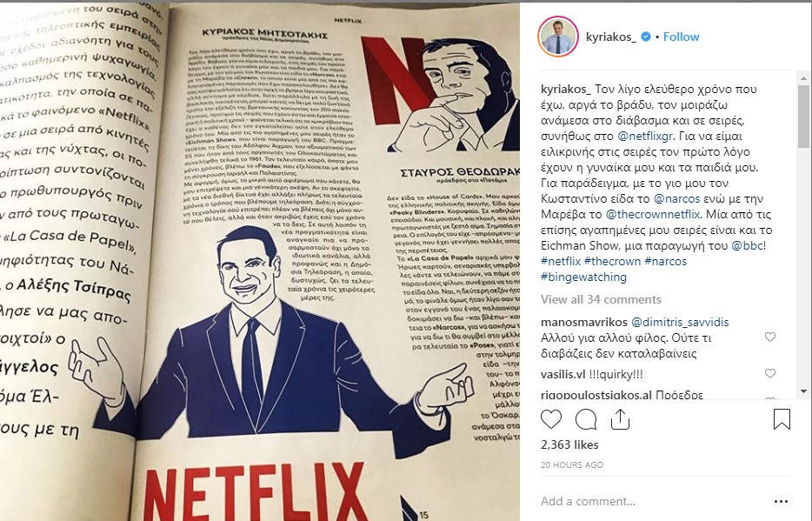Click scrollbar down arrow in comments
Screen dimensions: 812x521
tap(803, 391)
